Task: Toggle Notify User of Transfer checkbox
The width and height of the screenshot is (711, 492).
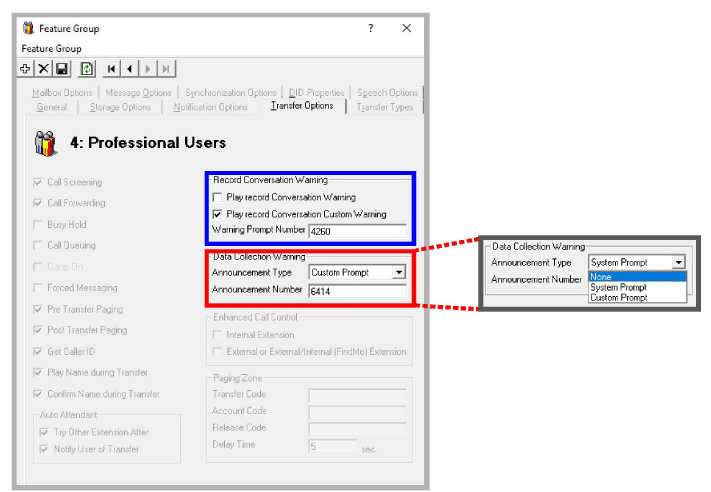Action: point(44,449)
